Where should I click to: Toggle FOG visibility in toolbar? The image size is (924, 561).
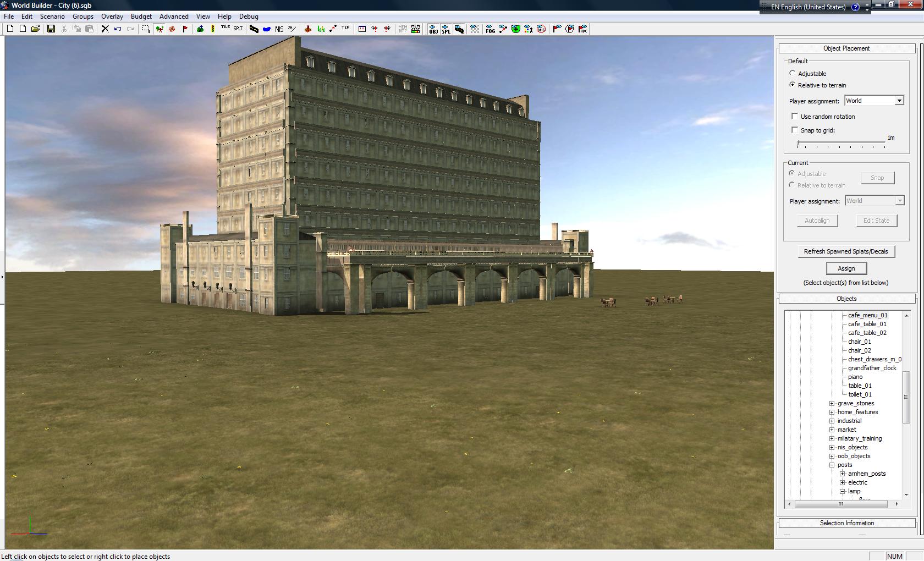tap(490, 29)
